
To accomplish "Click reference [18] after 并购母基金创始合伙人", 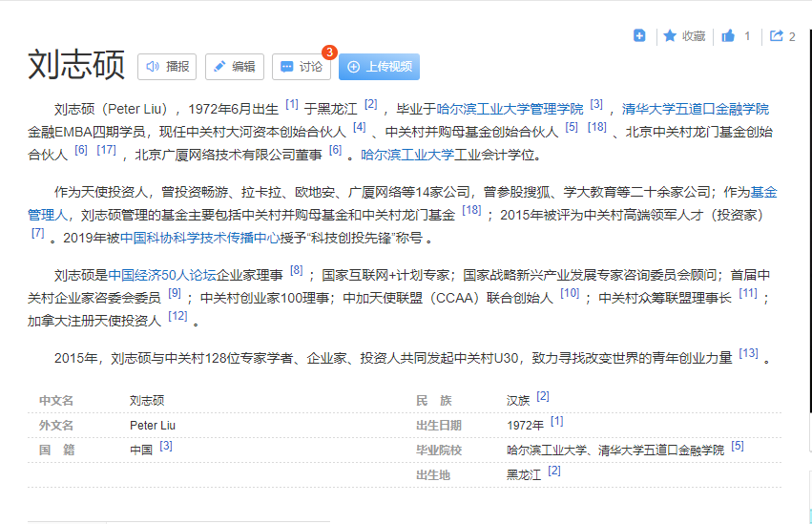I will (597, 127).
